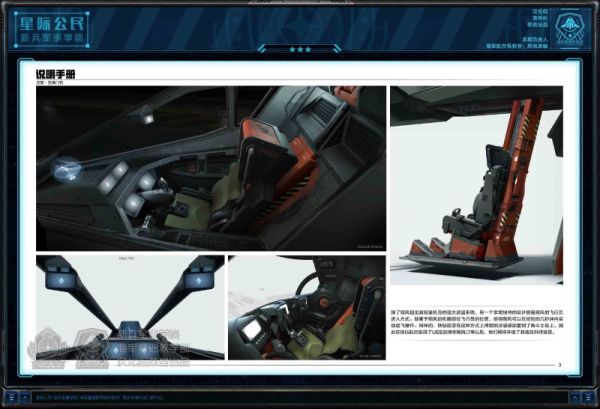Click the bottom status bar text
The image size is (600, 409).
point(100,398)
